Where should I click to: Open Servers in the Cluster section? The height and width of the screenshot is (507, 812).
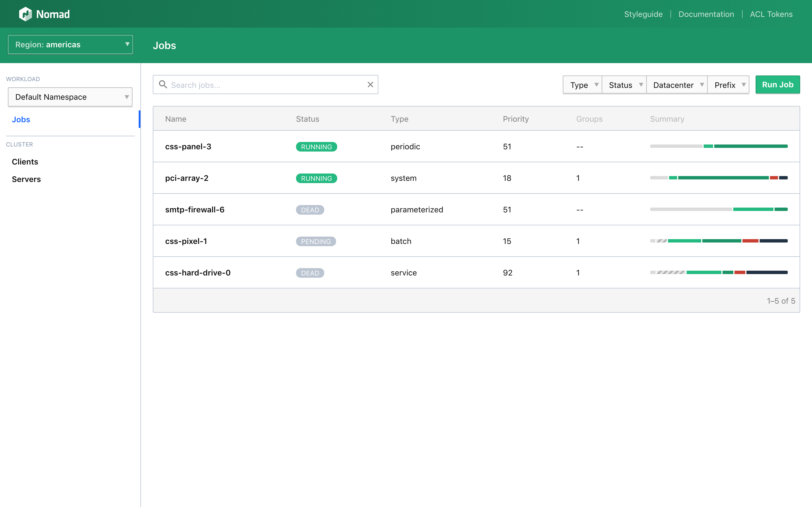[26, 179]
